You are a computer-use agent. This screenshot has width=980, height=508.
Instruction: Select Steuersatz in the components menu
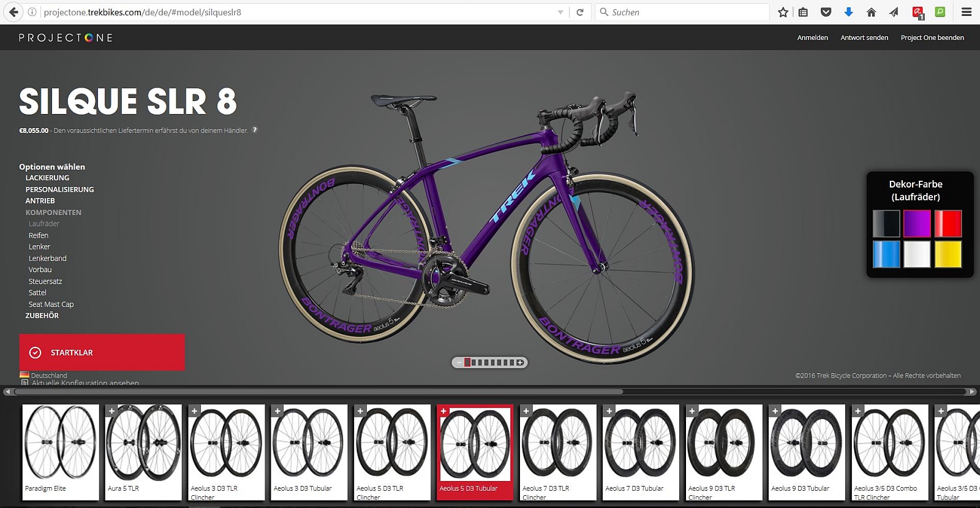click(45, 281)
